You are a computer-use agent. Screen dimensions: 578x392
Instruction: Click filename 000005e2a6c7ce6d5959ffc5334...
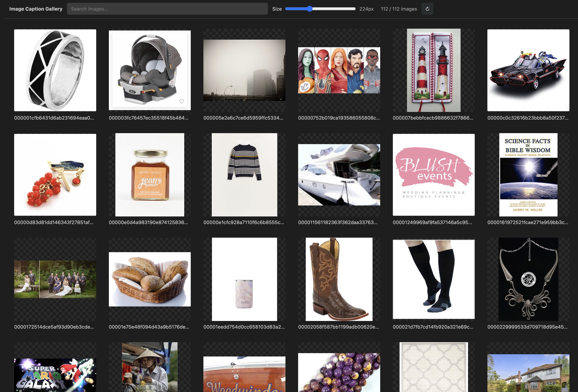pos(243,118)
